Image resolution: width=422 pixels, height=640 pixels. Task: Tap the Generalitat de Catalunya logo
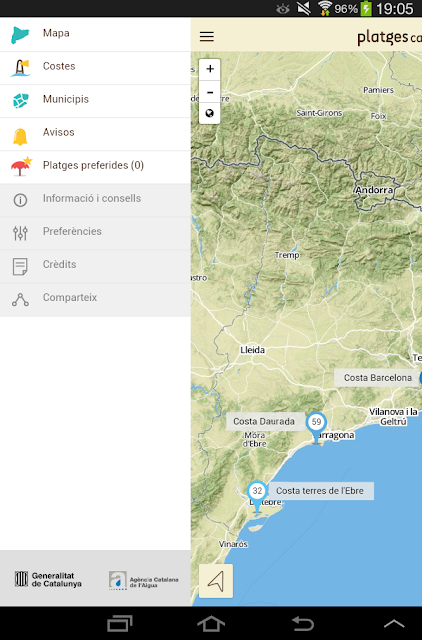(48, 580)
